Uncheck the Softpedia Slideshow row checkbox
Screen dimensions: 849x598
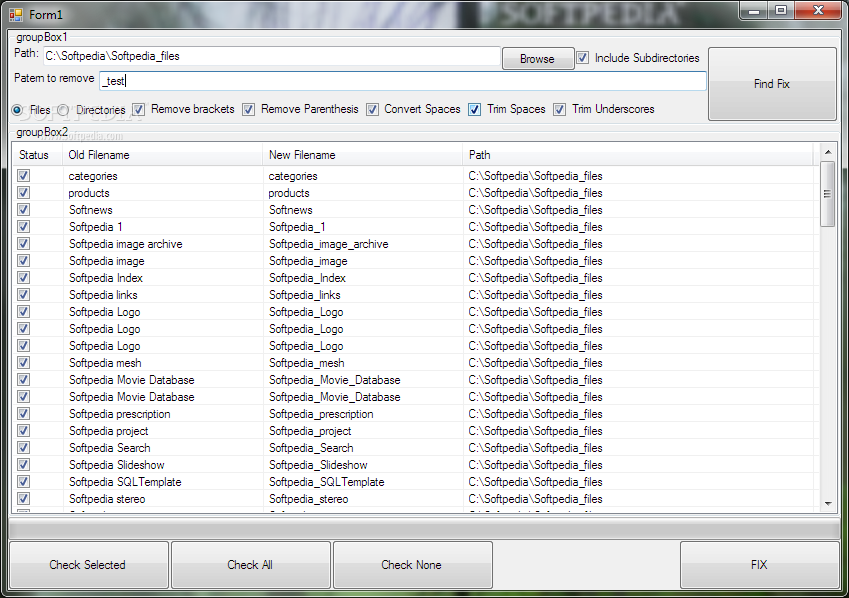[23, 464]
